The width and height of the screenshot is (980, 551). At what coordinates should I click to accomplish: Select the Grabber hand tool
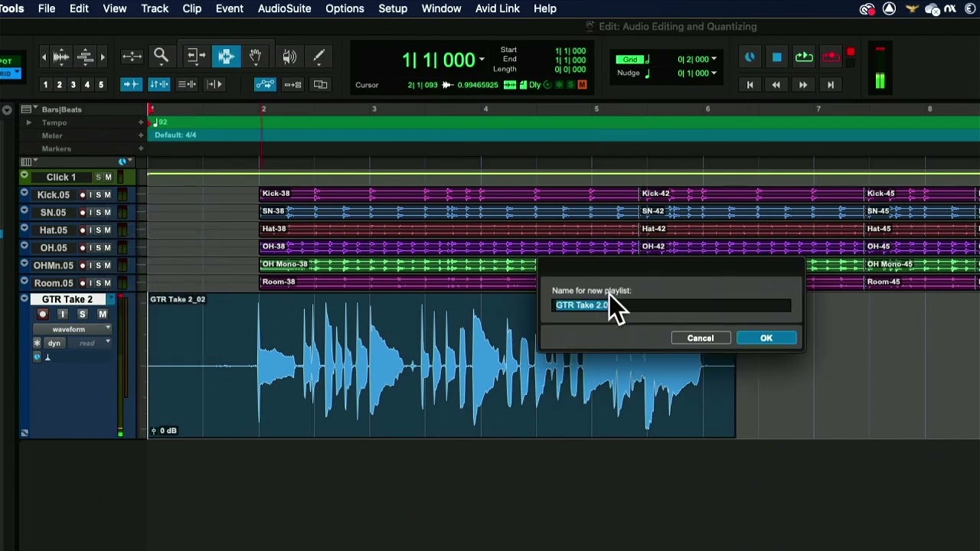(x=256, y=56)
